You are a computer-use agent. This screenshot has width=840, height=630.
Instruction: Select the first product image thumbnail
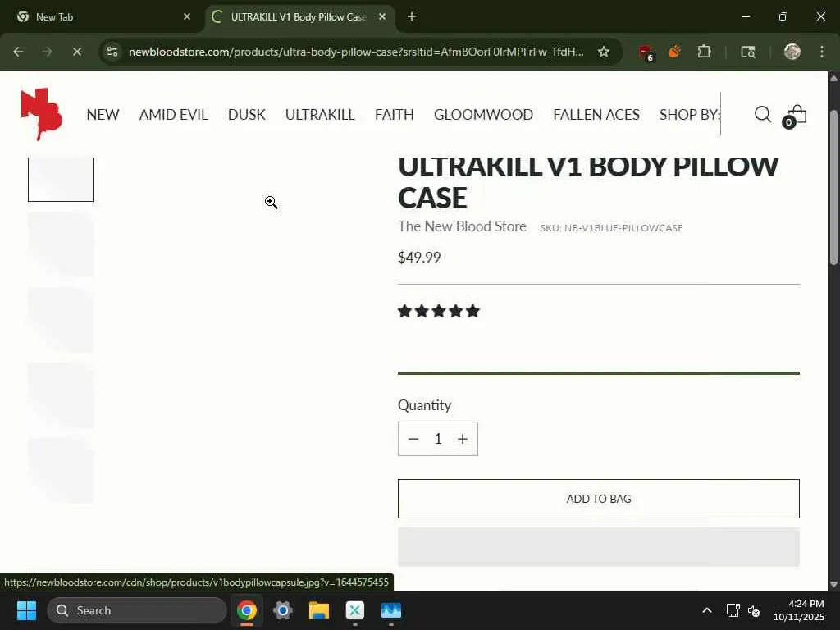coord(61,179)
